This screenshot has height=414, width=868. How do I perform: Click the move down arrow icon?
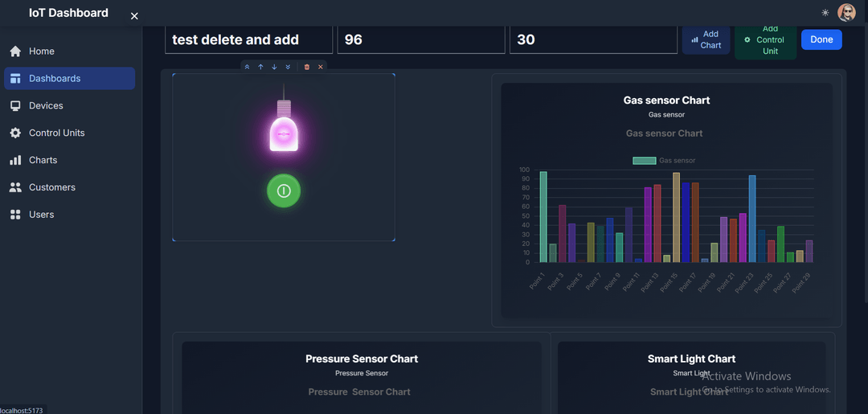coord(274,67)
